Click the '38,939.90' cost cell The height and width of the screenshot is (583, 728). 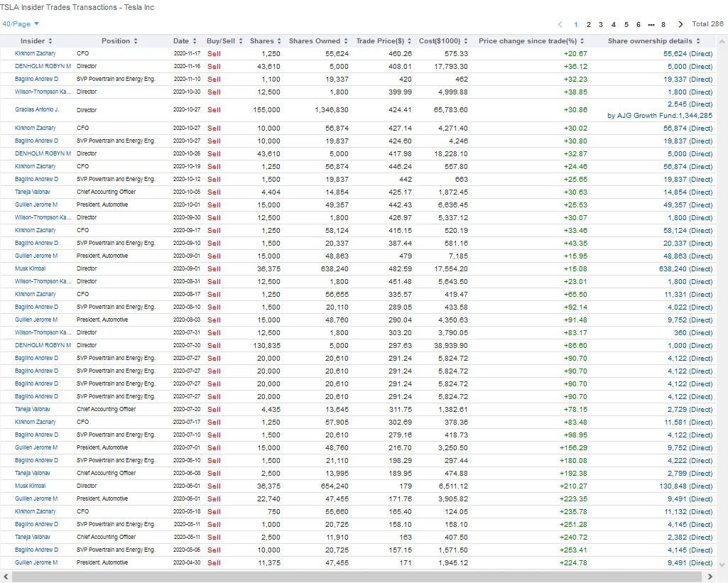[x=451, y=345]
